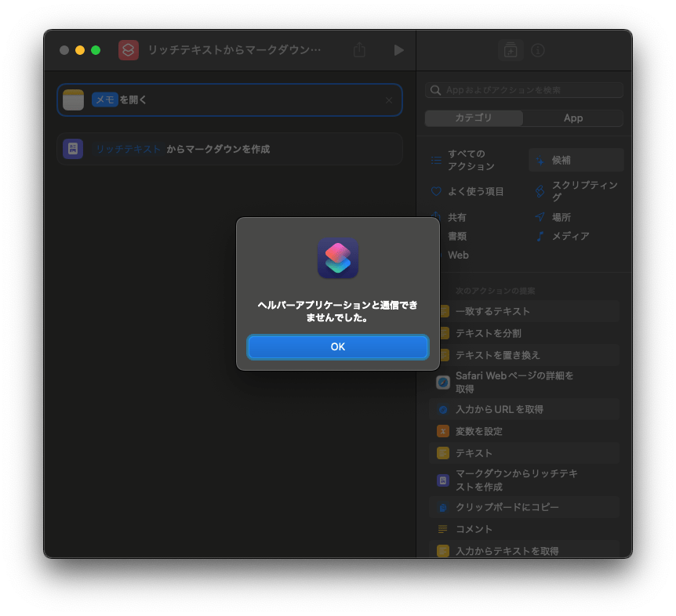Click clipboard icon beside クリップボードにコピー
This screenshot has width=676, height=616.
[443, 507]
